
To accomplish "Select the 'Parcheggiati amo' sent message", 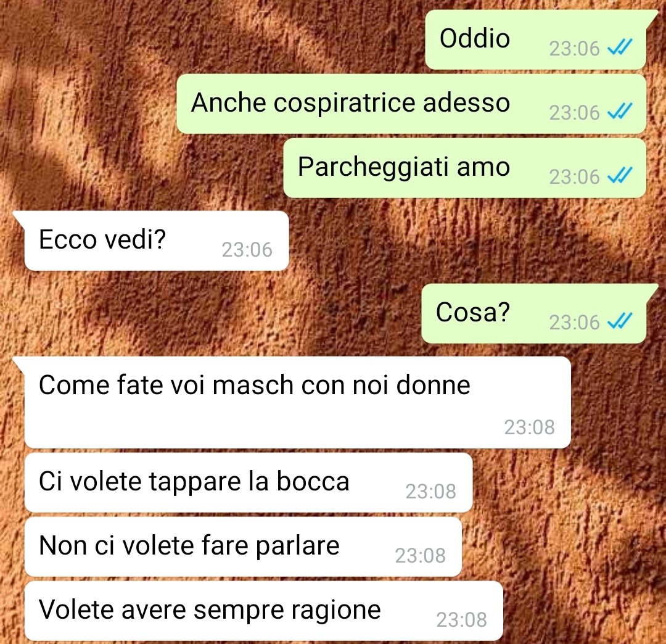I will pyautogui.click(x=465, y=168).
